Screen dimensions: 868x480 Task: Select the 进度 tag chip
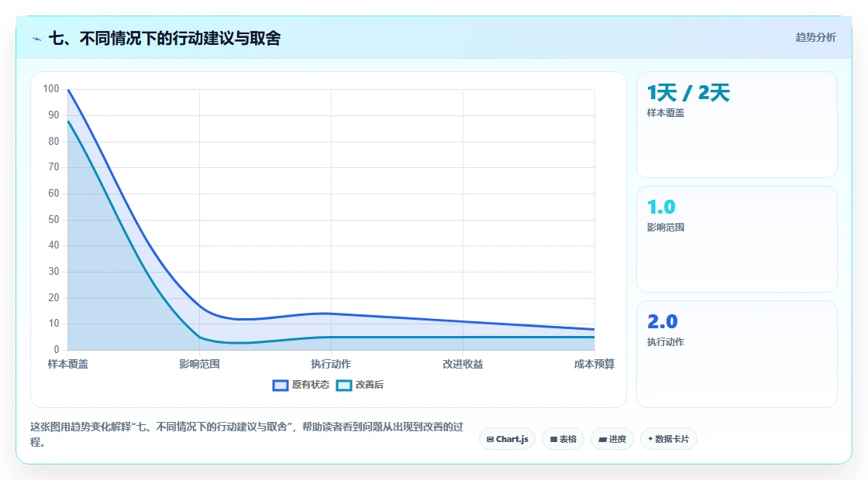tap(612, 439)
